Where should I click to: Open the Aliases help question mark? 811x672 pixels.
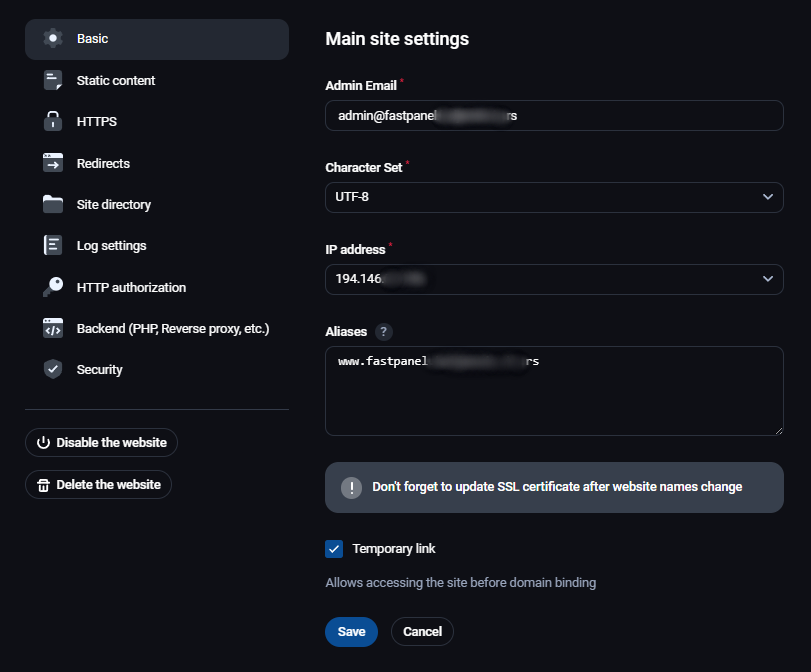tap(384, 332)
